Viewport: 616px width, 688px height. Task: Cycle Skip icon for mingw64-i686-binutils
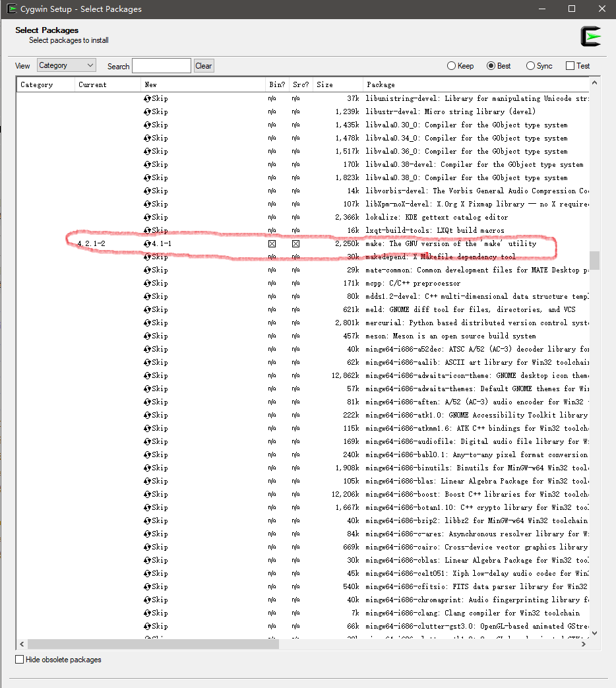[148, 468]
